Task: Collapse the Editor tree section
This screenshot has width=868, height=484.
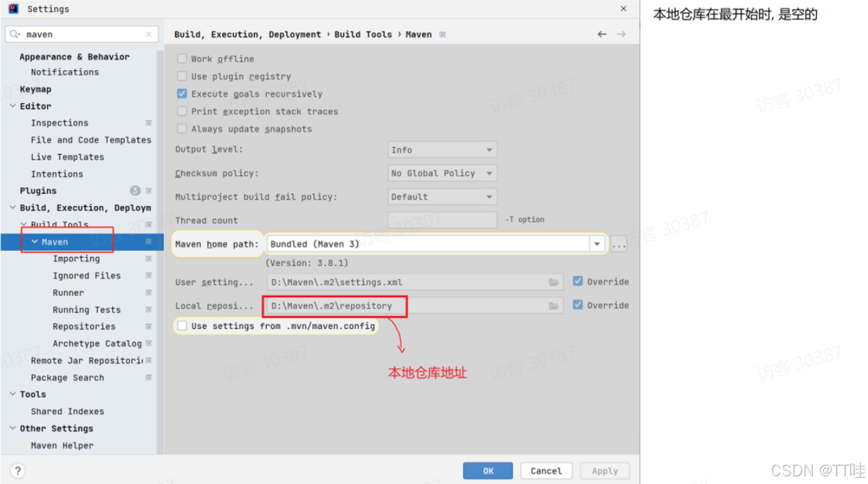Action: [13, 106]
